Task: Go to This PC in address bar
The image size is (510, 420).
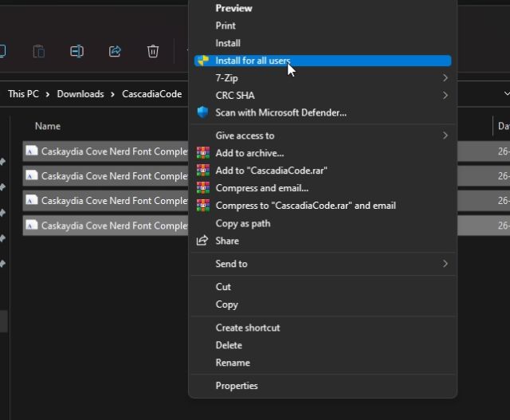Action: [23, 94]
